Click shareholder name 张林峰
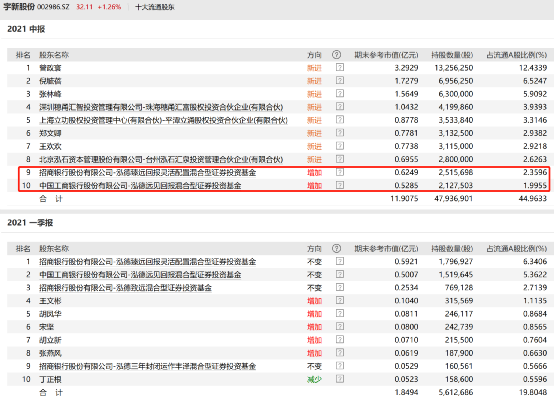Image resolution: width=554 pixels, height=397 pixels. pos(50,94)
